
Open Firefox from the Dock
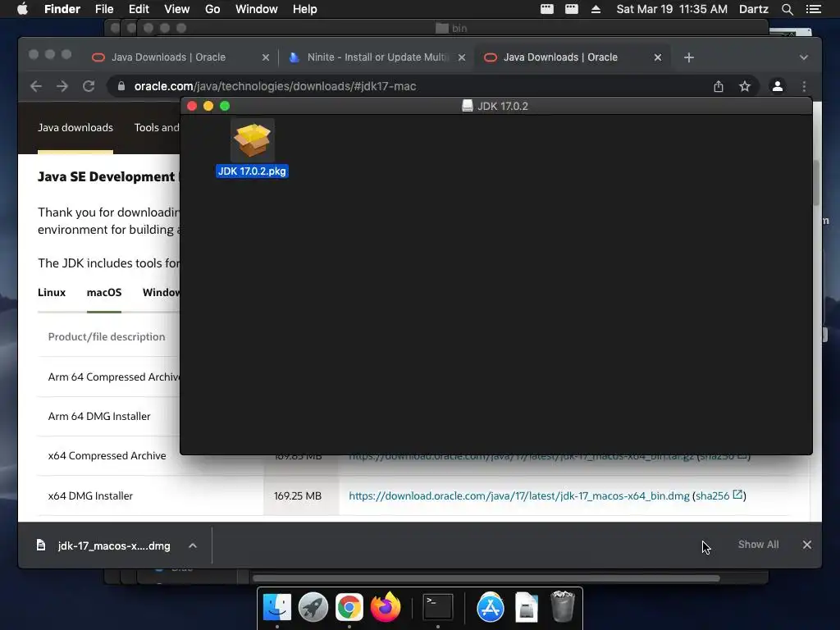[x=386, y=607]
